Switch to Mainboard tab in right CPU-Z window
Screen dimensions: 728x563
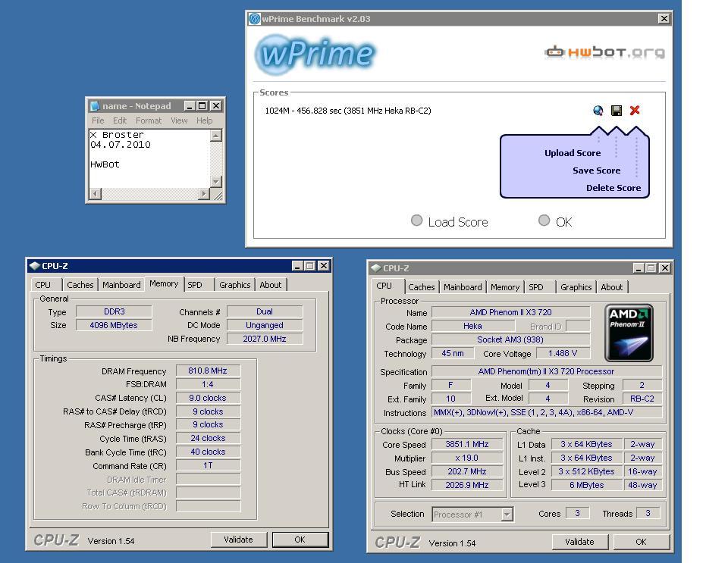coord(463,287)
